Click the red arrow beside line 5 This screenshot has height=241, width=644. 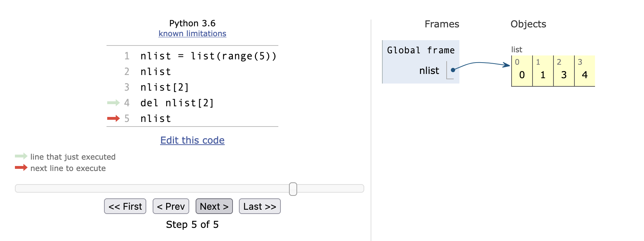click(113, 118)
